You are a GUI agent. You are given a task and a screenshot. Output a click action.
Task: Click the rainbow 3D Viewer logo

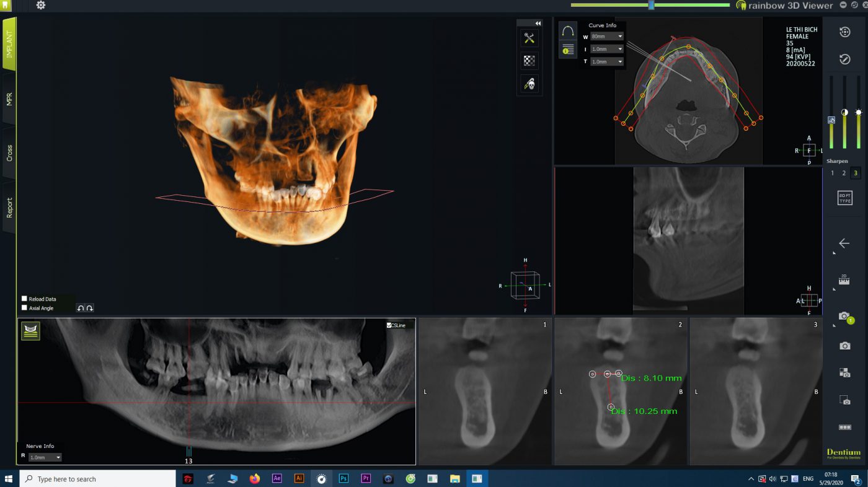click(784, 5)
